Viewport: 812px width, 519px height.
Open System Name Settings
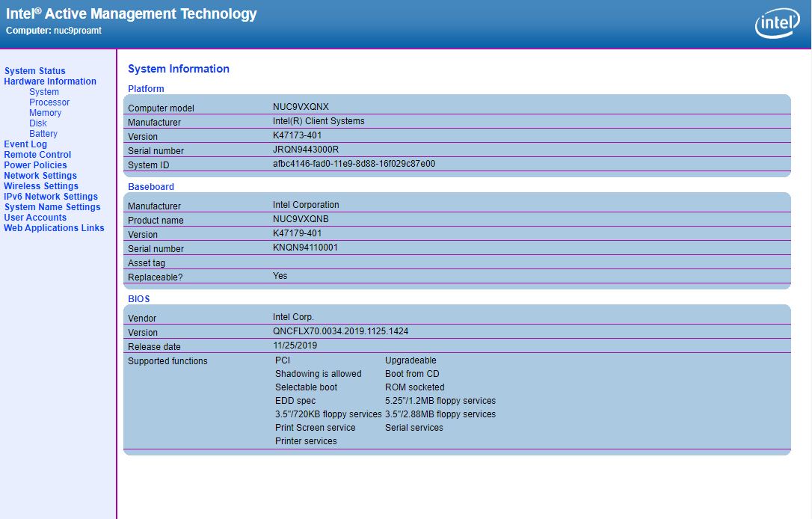pos(52,206)
